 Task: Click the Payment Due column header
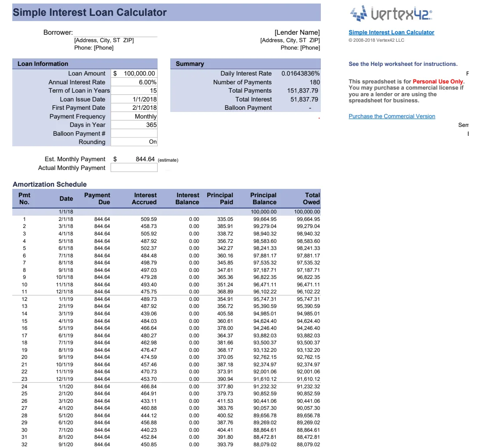[97, 199]
